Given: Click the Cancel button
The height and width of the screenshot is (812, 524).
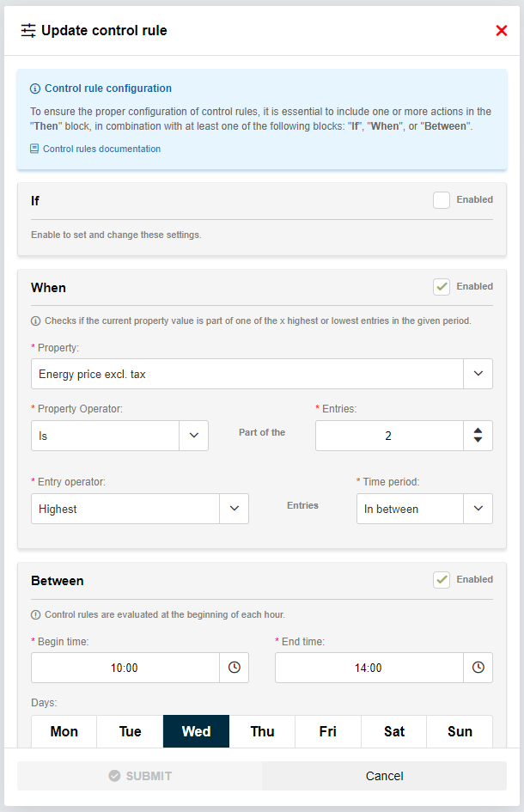Looking at the screenshot, I should point(384,776).
